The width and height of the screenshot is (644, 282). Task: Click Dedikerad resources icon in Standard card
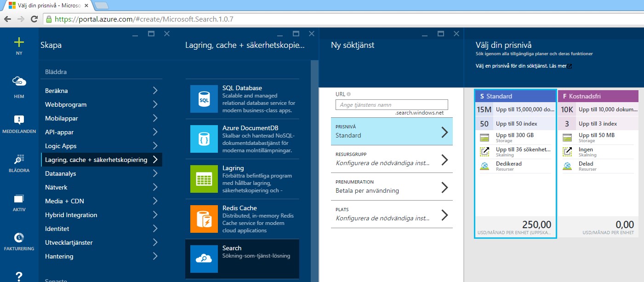485,166
